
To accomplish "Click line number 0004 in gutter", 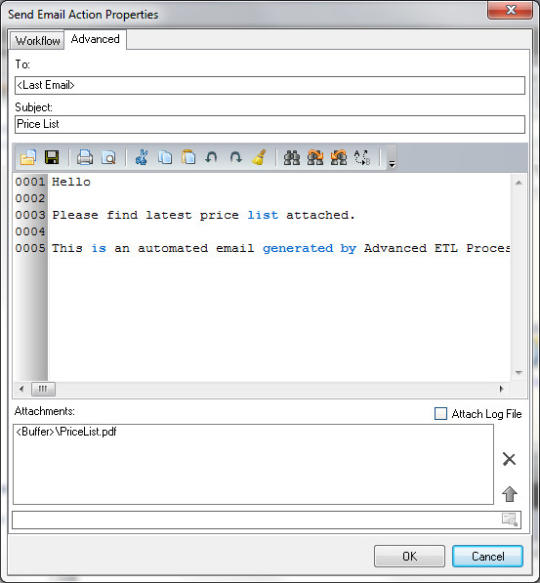I will click(x=30, y=232).
